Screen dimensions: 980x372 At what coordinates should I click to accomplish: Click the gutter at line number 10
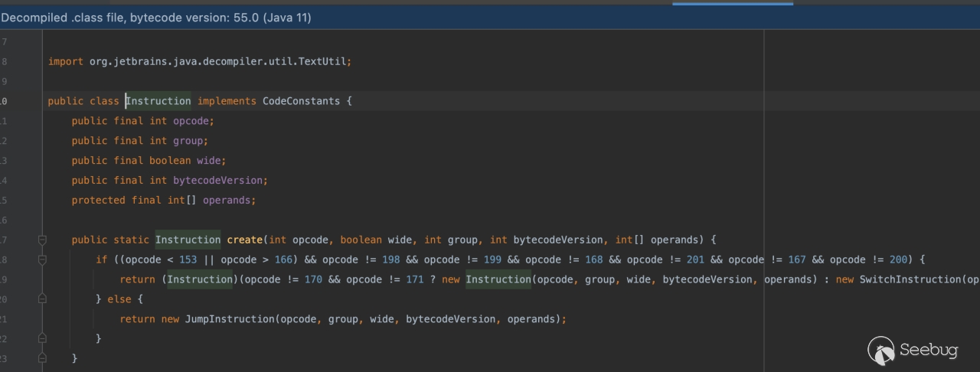(4, 101)
